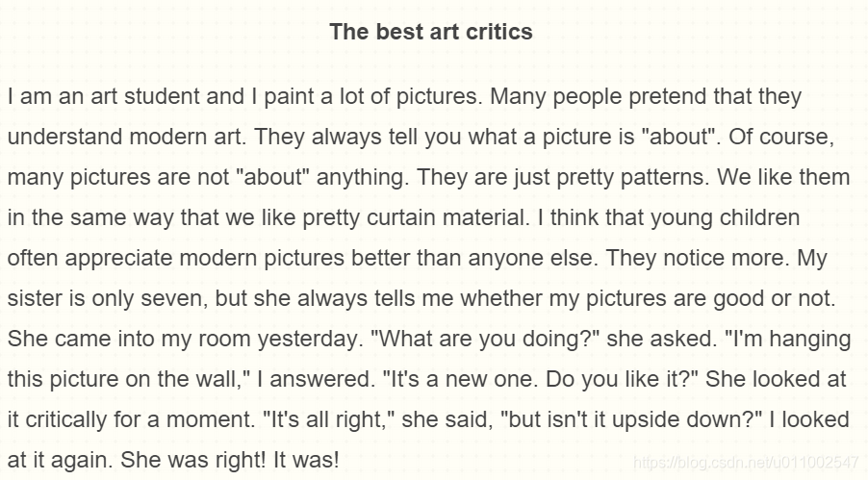Click the words "Of course"
Screen dimensions: 868x480
click(x=778, y=137)
